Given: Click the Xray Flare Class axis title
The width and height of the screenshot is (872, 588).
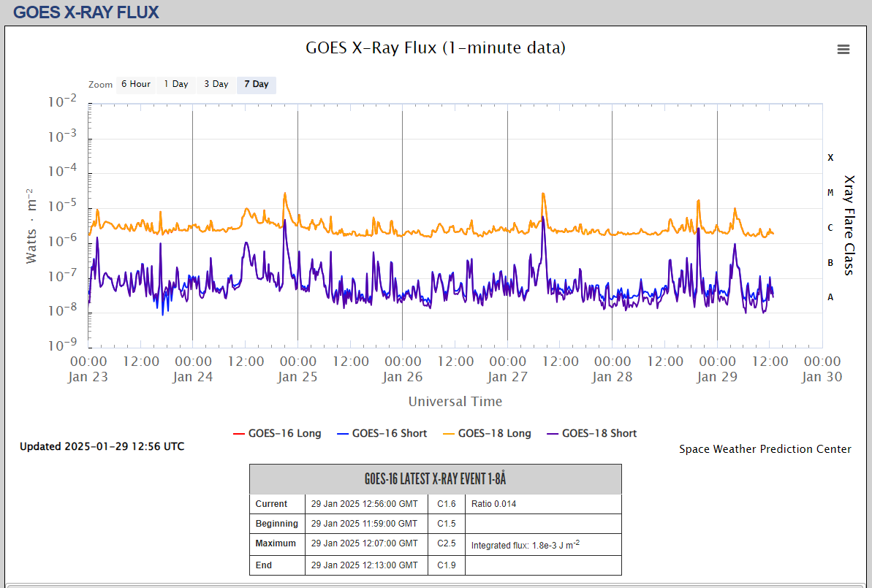Looking at the screenshot, I should 849,224.
